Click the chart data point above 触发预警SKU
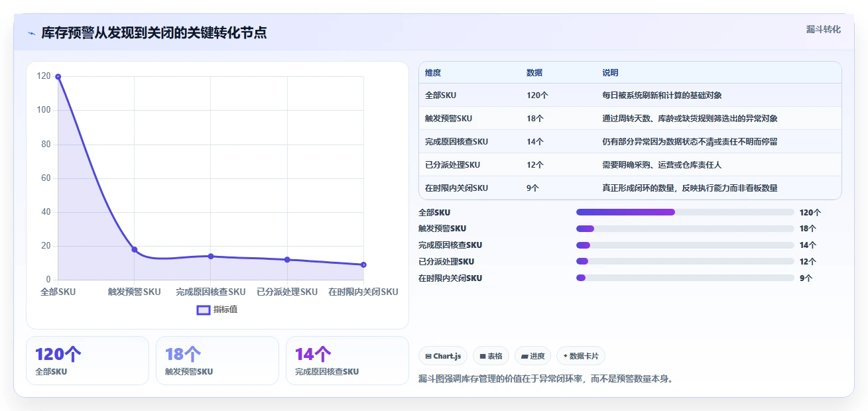Viewport: 868px width, 411px height. point(135,249)
